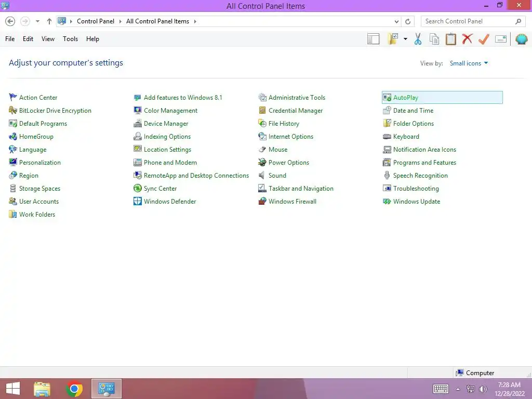The height and width of the screenshot is (399, 532).
Task: Expand the chevron after All Control Panel Items
Action: (x=195, y=21)
